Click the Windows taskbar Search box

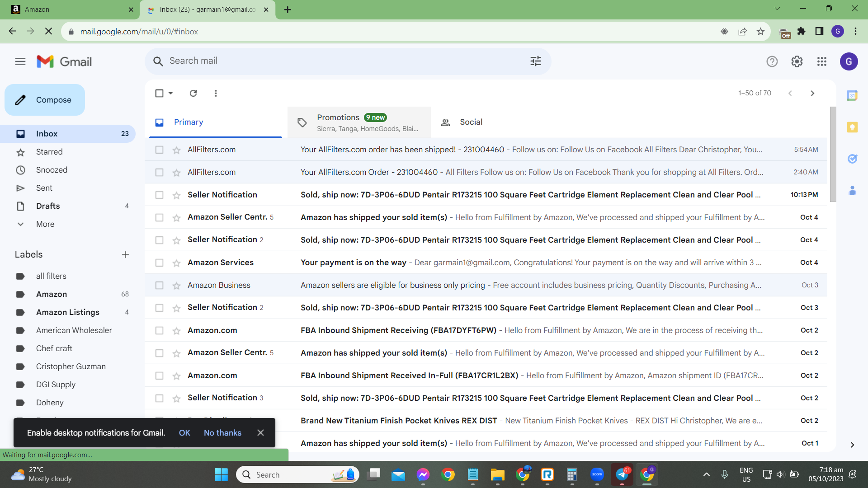297,474
